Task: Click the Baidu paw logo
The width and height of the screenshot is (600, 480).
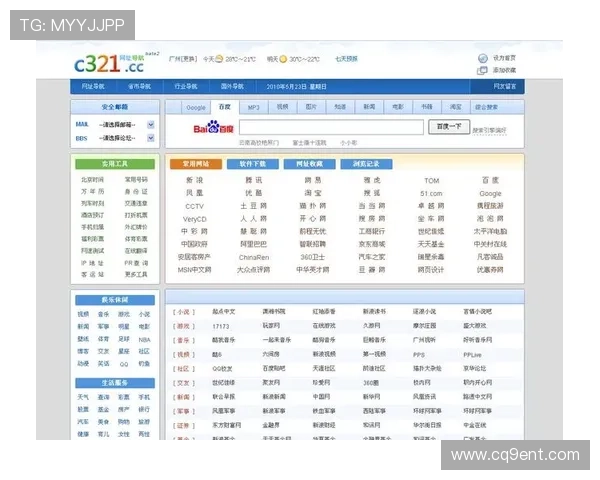Action: point(214,127)
